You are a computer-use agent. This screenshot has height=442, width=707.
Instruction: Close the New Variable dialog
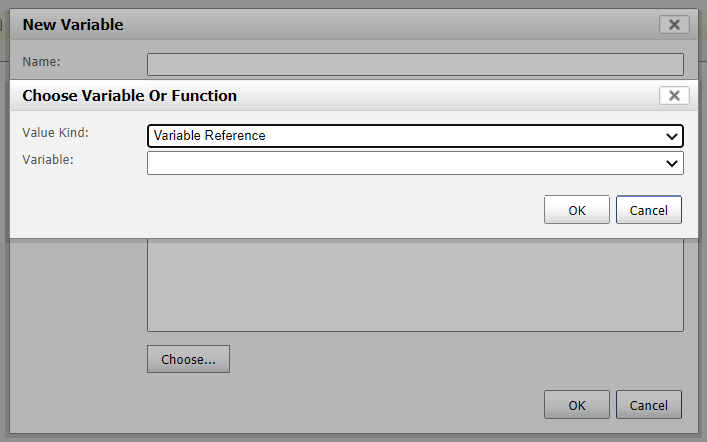[x=674, y=25]
